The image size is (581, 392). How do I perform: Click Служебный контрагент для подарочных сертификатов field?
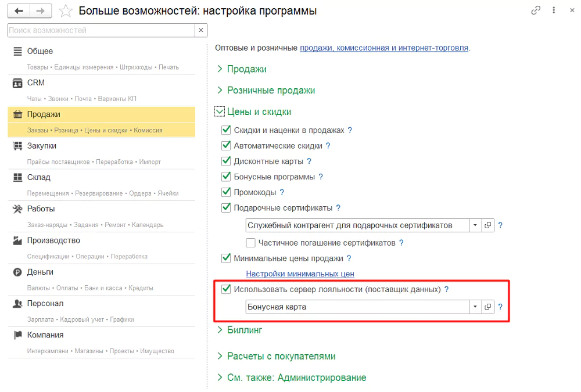(357, 225)
